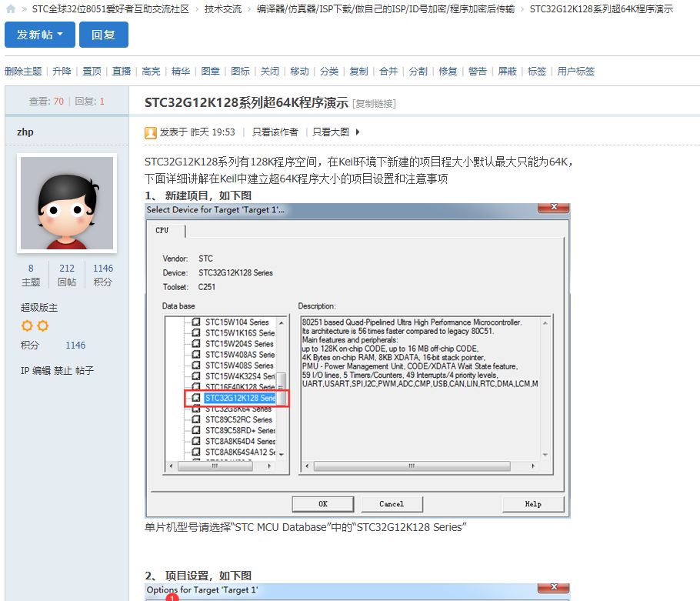Click 置顶 moderation link
The image size is (700, 601).
(x=92, y=71)
